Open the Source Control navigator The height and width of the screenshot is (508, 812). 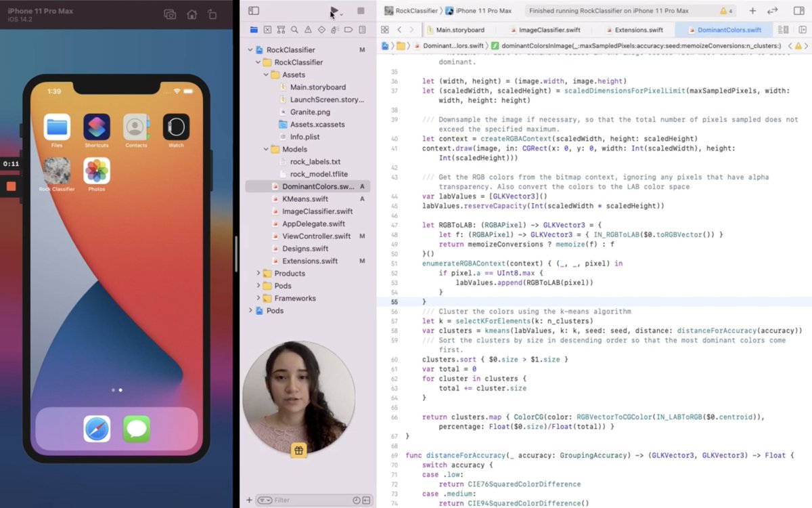pyautogui.click(x=267, y=30)
